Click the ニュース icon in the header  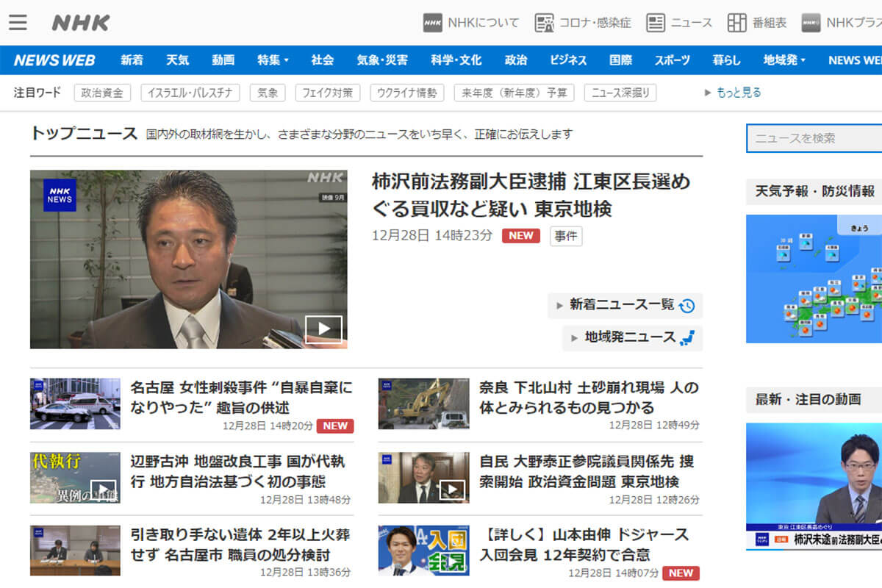[x=656, y=23]
